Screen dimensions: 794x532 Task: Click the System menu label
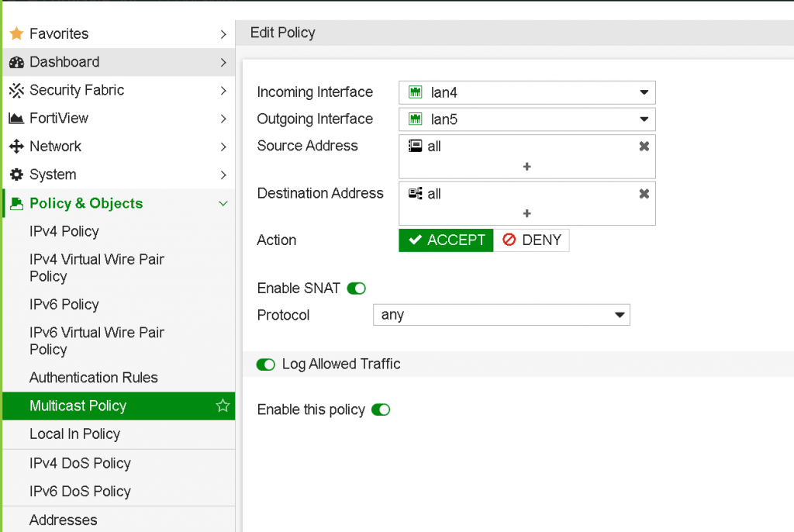tap(53, 174)
